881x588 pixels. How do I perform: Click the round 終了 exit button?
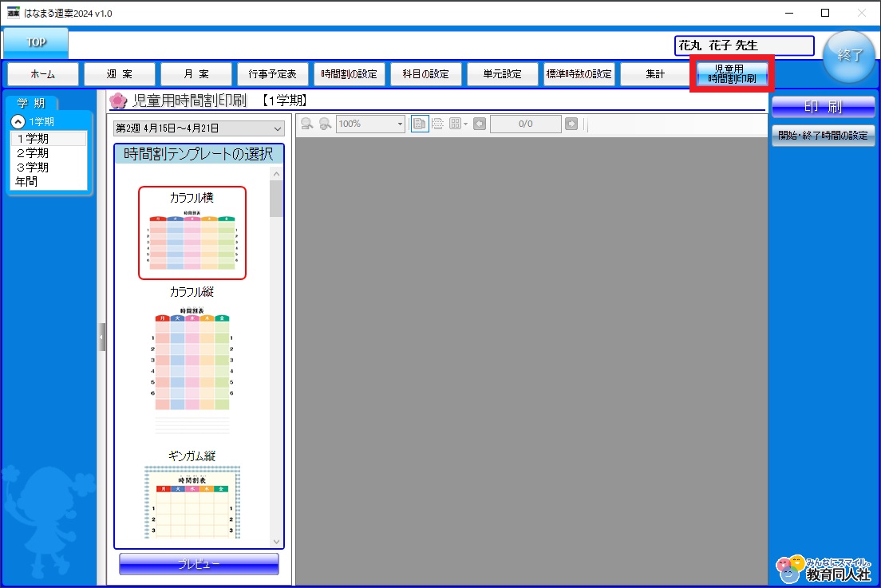point(849,55)
